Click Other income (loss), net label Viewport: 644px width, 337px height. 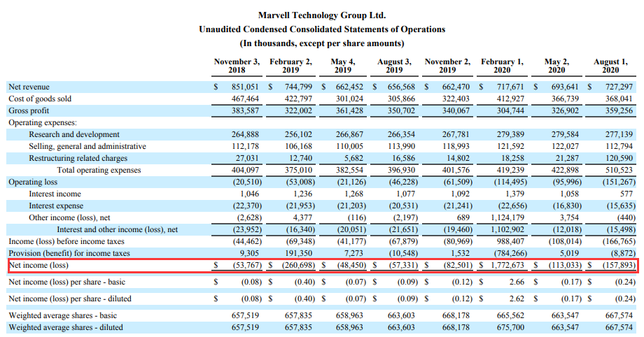click(x=69, y=218)
